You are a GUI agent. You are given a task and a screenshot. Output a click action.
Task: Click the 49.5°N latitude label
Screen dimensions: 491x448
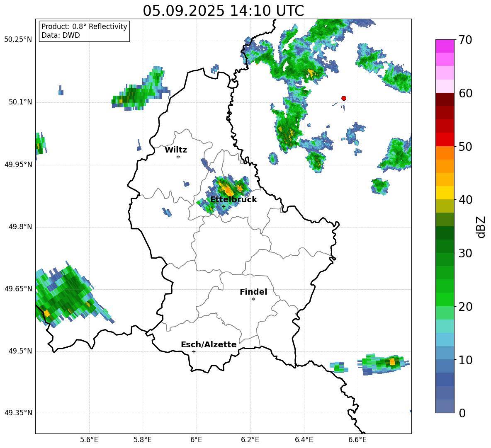[x=20, y=351]
